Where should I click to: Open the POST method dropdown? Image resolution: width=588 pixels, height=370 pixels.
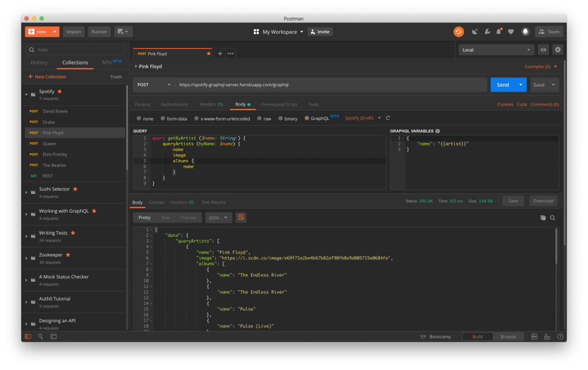[154, 85]
